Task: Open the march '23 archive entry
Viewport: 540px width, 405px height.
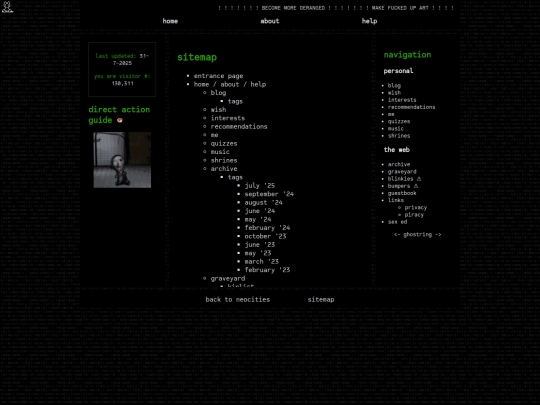Action: click(261, 261)
